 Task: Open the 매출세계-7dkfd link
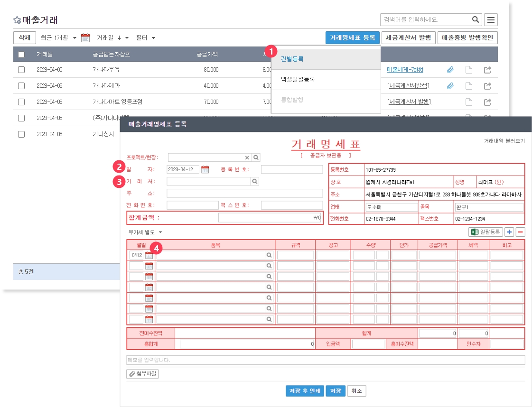pos(404,70)
